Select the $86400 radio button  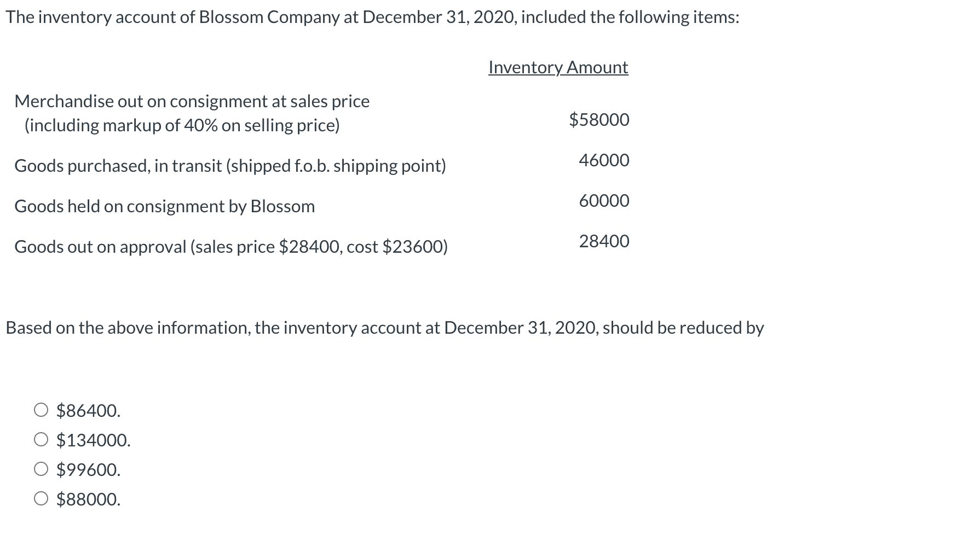click(x=41, y=410)
